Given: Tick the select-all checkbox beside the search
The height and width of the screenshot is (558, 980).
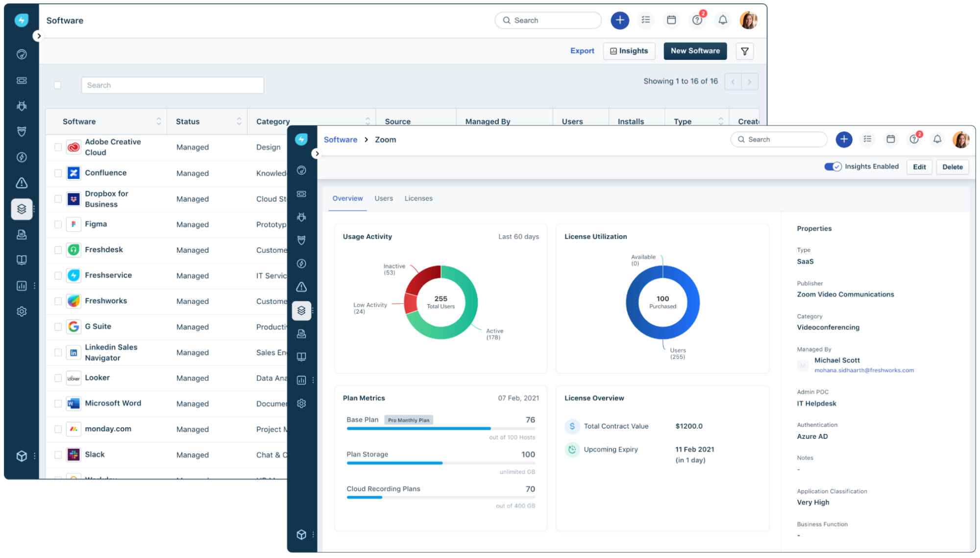Looking at the screenshot, I should coord(58,85).
